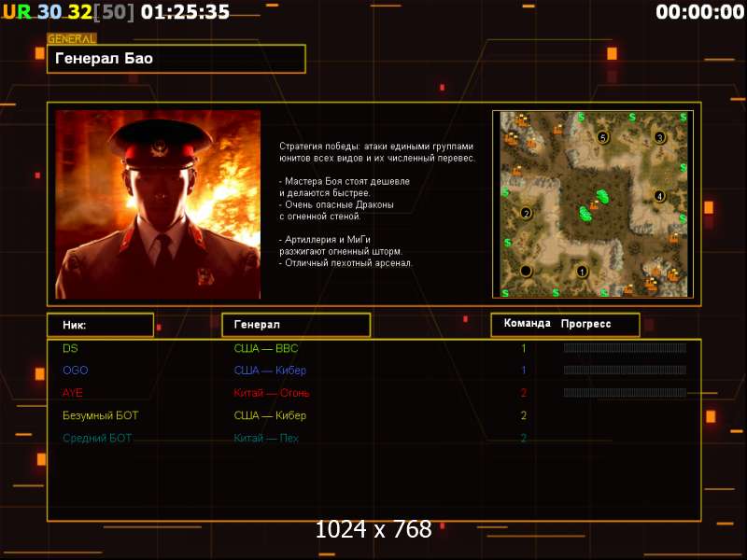The width and height of the screenshot is (747, 560).
Task: Click team number for OGO
Action: pyautogui.click(x=524, y=370)
